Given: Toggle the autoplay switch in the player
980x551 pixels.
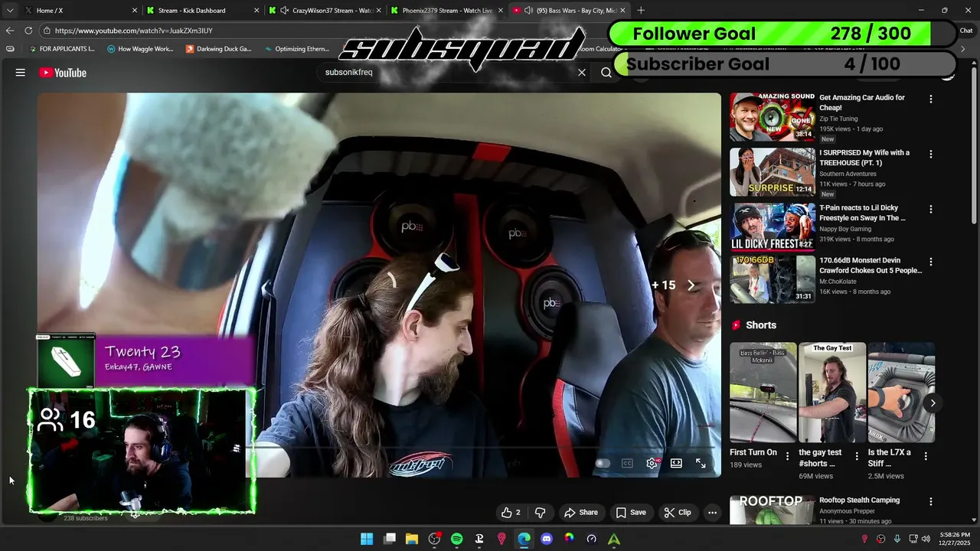Looking at the screenshot, I should click(x=603, y=463).
